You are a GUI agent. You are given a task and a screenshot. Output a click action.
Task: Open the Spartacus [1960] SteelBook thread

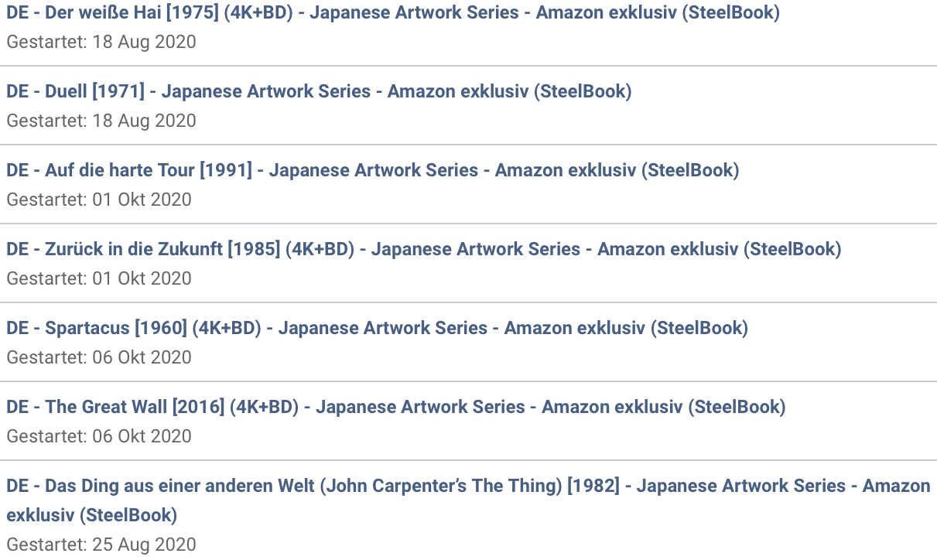pyautogui.click(x=378, y=328)
